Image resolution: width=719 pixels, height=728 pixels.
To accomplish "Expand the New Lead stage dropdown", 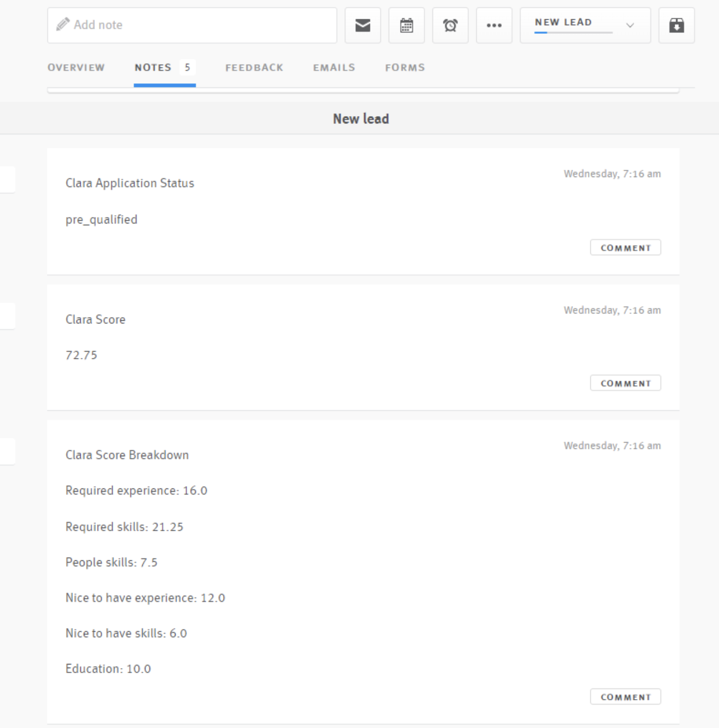I will pyautogui.click(x=585, y=25).
